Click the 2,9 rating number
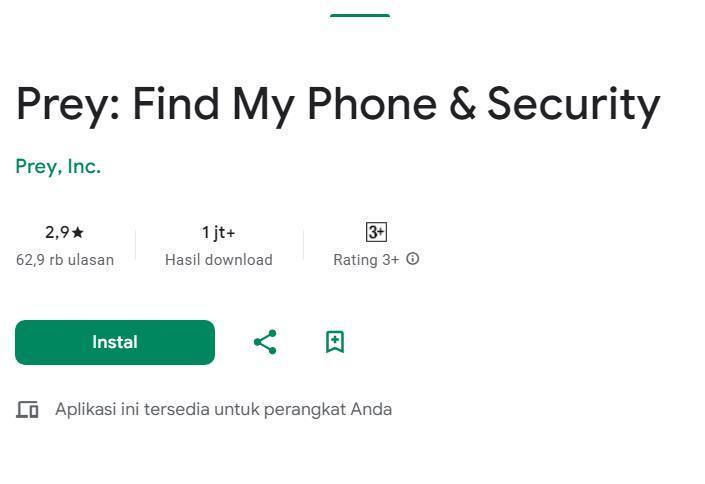The width and height of the screenshot is (705, 484). [57, 232]
